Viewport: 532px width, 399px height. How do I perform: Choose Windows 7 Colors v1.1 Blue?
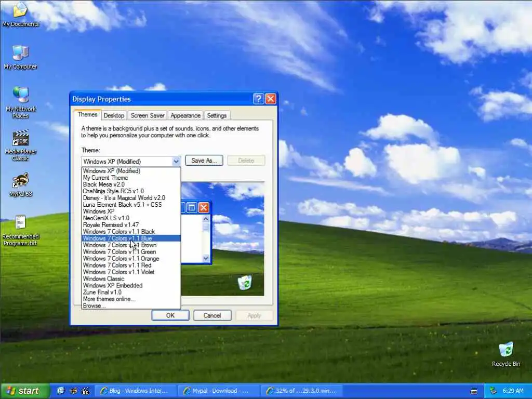point(131,238)
